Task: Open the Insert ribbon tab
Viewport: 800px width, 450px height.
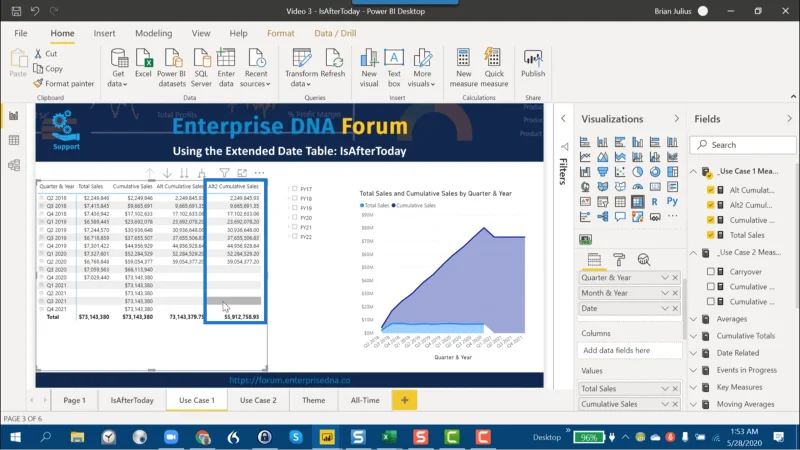Action: (x=104, y=33)
